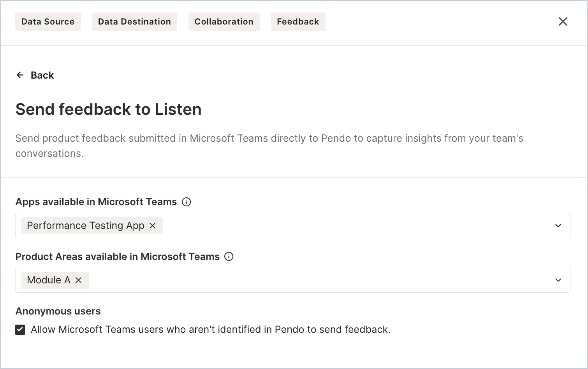The image size is (588, 369).
Task: Open the Feedback tab
Action: pyautogui.click(x=298, y=21)
